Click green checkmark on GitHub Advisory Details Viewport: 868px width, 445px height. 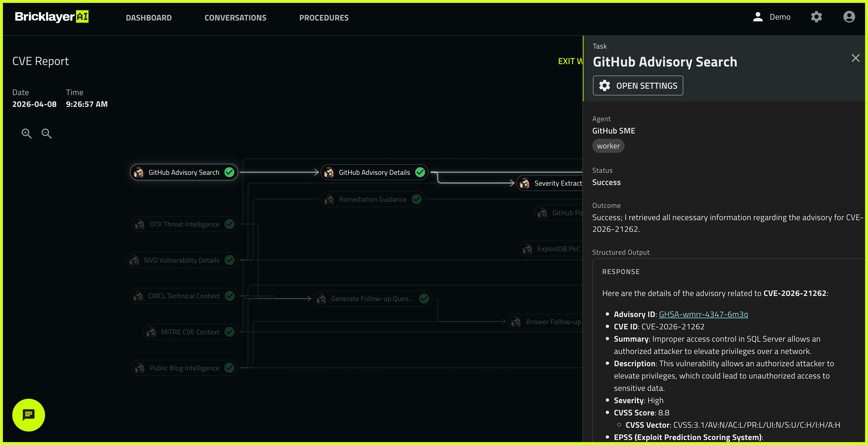(420, 172)
